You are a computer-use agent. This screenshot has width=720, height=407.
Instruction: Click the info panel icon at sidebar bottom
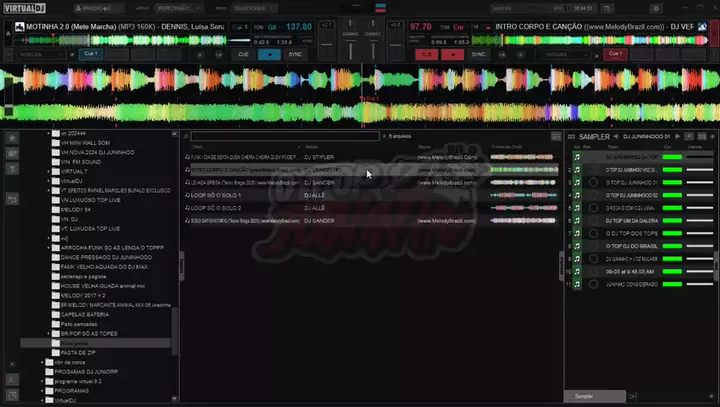tap(12, 395)
